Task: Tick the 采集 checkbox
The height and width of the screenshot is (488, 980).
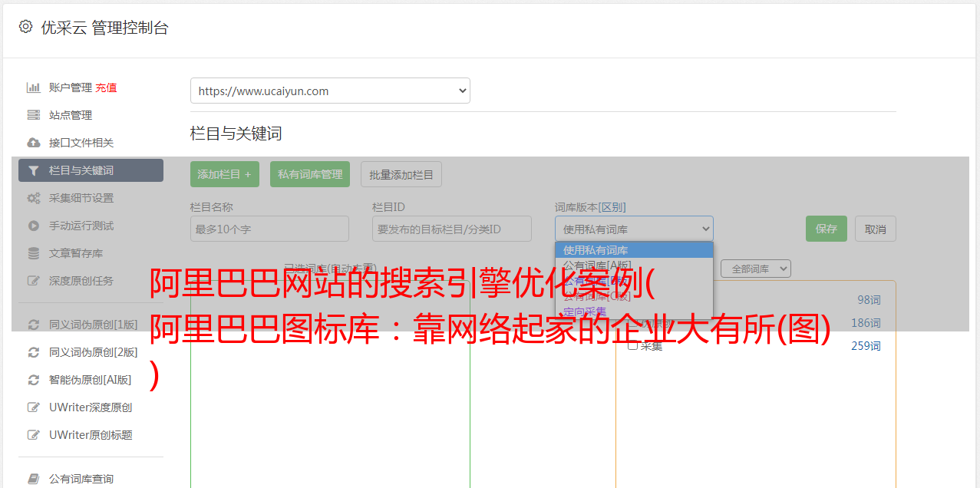Action: pos(632,345)
